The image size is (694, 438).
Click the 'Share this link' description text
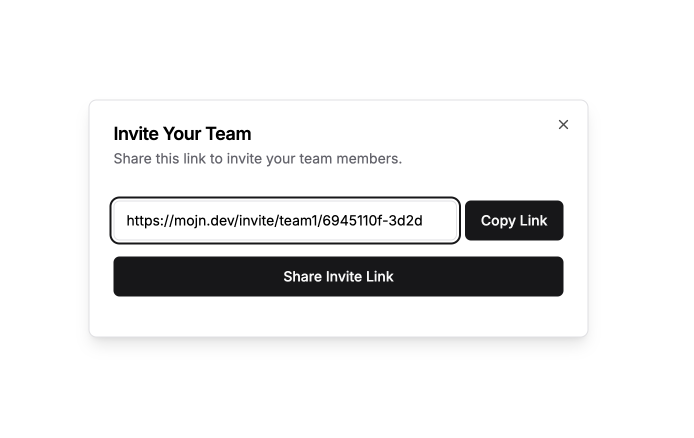click(258, 158)
